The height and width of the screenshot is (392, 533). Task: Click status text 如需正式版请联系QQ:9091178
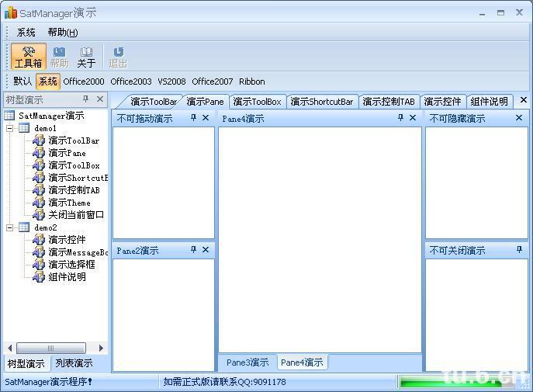click(x=224, y=382)
